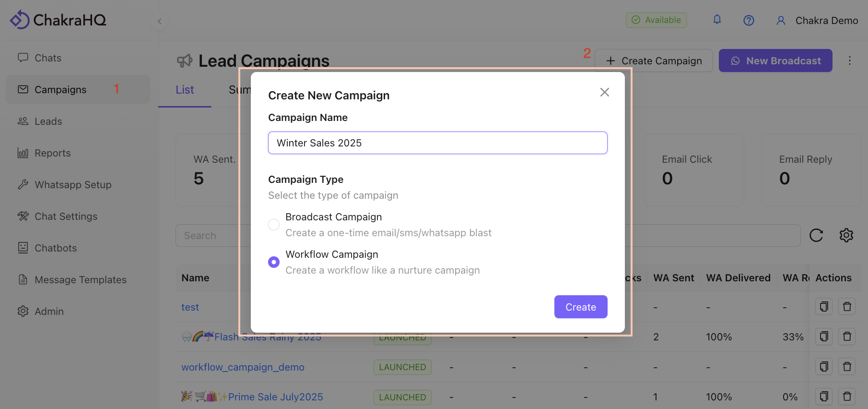Viewport: 868px width, 409px height.
Task: Close the Create New Campaign dialog
Action: [x=605, y=92]
